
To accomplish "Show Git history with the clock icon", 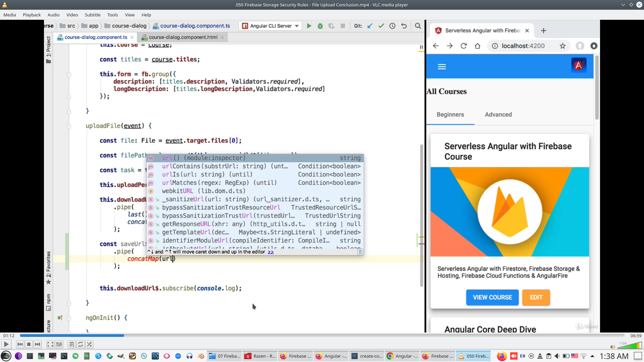I will 392,25.
